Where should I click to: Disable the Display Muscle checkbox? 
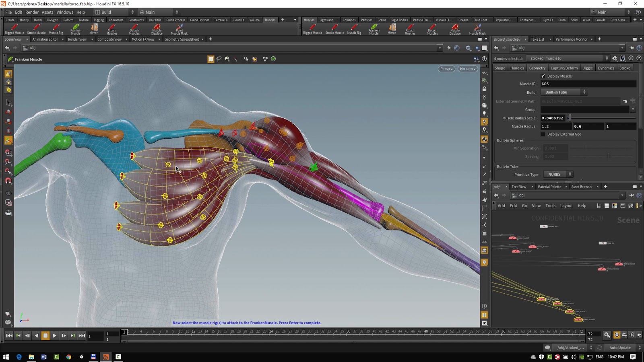[x=543, y=76]
